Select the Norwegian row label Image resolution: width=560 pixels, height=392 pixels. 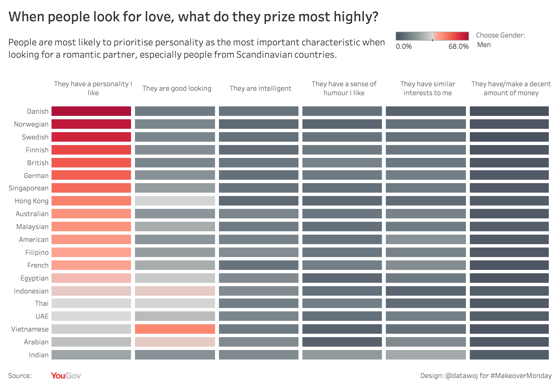click(x=31, y=124)
